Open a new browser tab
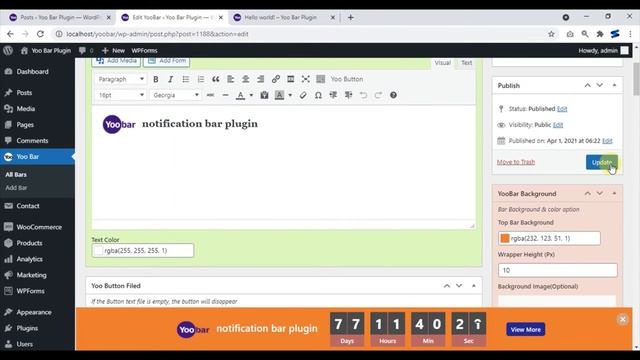The image size is (640, 360). click(351, 18)
